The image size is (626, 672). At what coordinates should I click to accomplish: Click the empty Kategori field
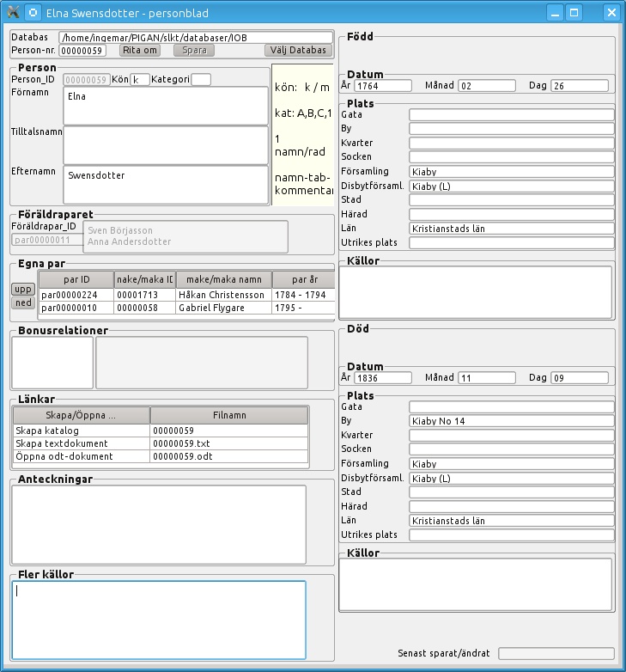point(201,80)
